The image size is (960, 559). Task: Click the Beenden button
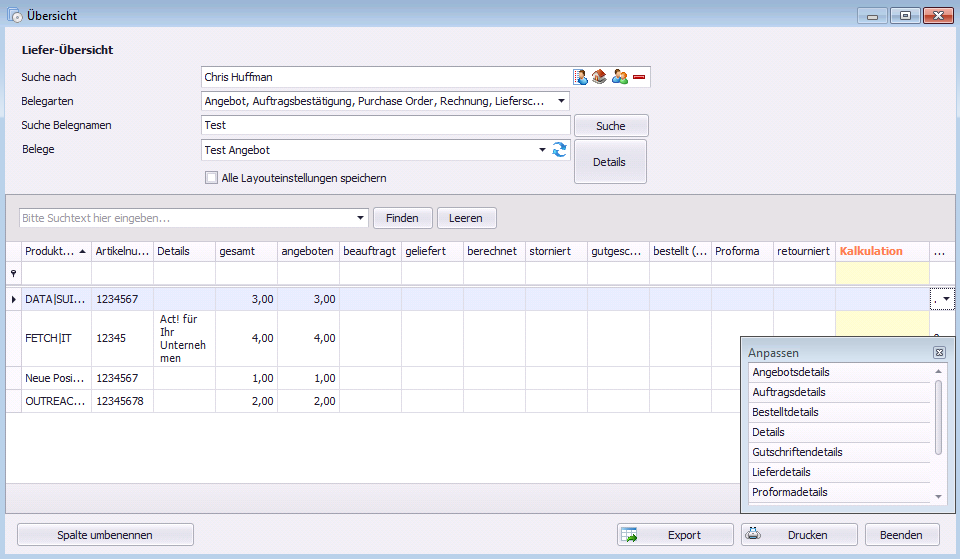click(902, 535)
